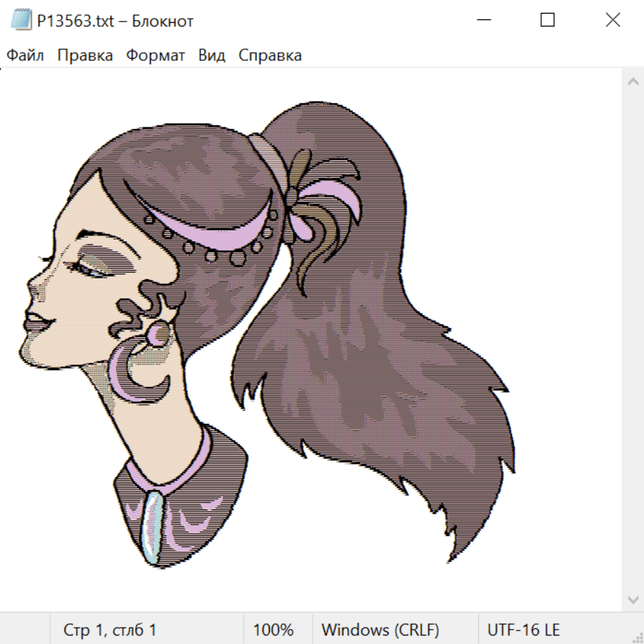Open the Формат menu

[x=155, y=56]
